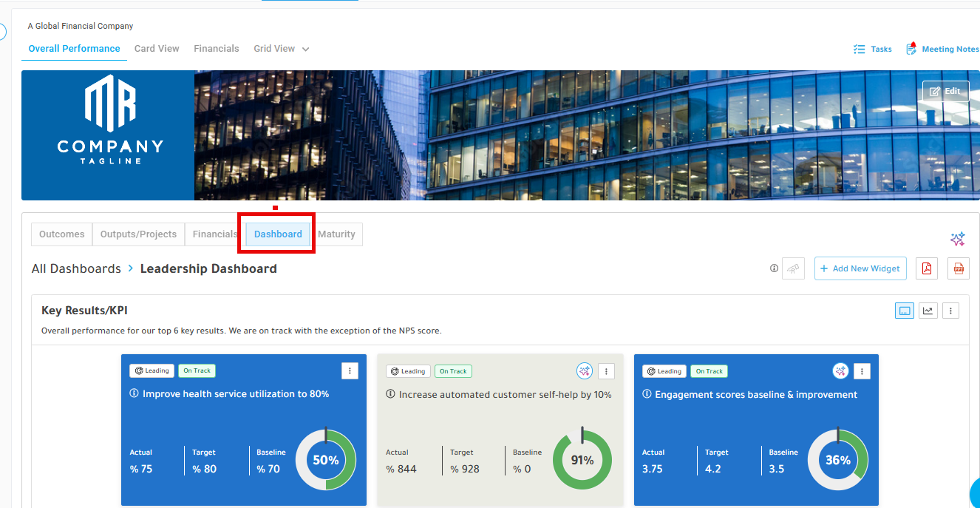Export dashboard as PDF

coord(927,268)
